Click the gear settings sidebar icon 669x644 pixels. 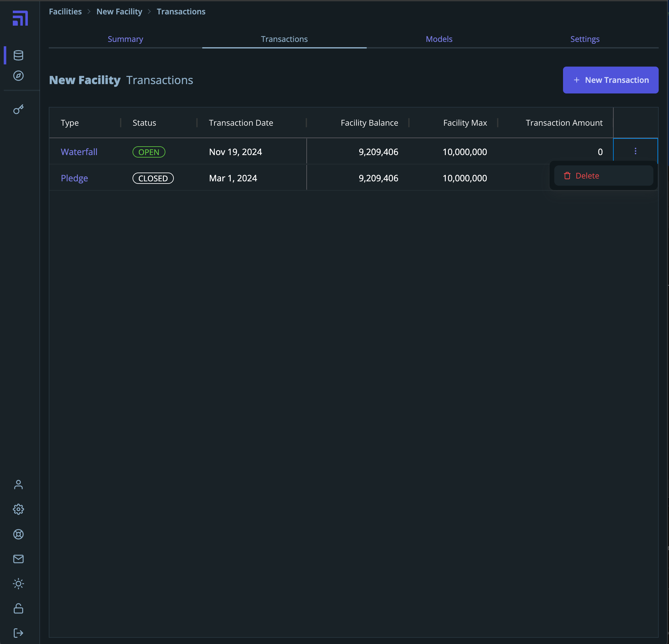tap(18, 509)
